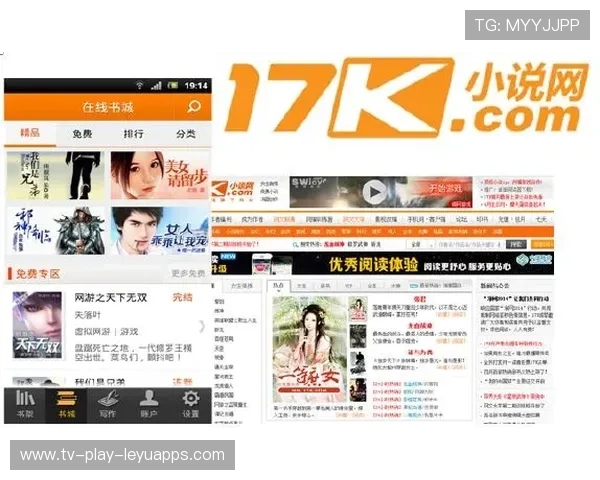Click the 开始游戏 banner button
Image resolution: width=600 pixels, height=480 pixels.
tap(445, 188)
